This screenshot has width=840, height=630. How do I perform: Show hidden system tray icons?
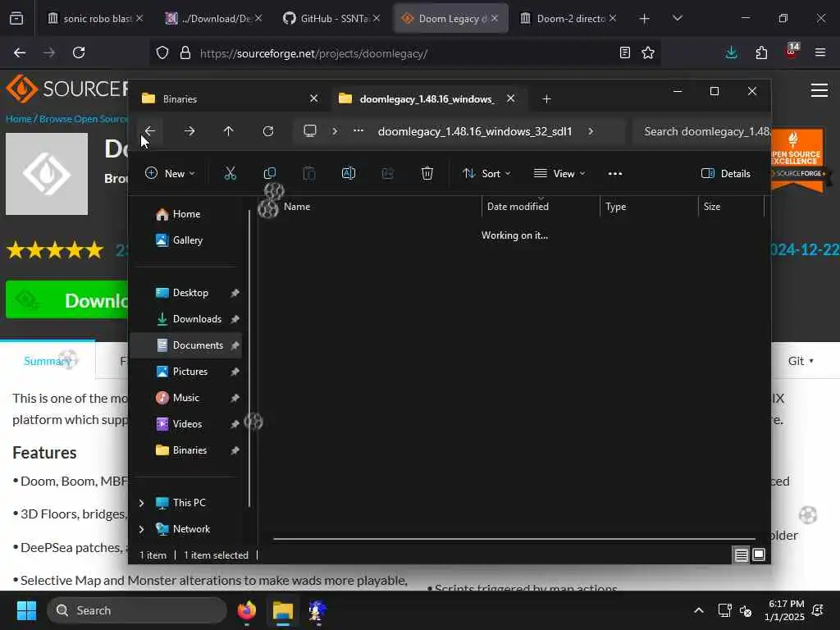[699, 610]
